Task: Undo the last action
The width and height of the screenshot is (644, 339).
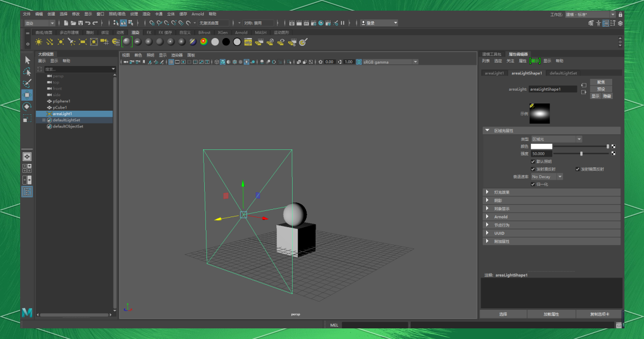Action: point(88,23)
